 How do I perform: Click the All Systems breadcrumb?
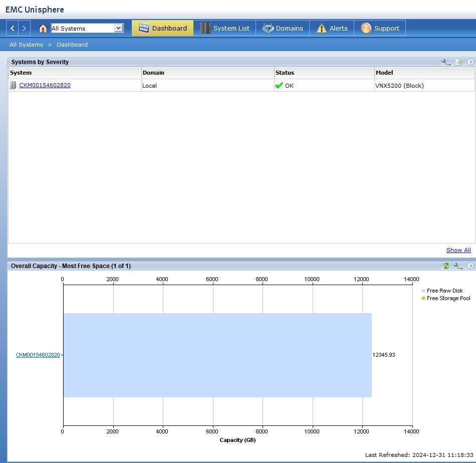[x=27, y=45]
